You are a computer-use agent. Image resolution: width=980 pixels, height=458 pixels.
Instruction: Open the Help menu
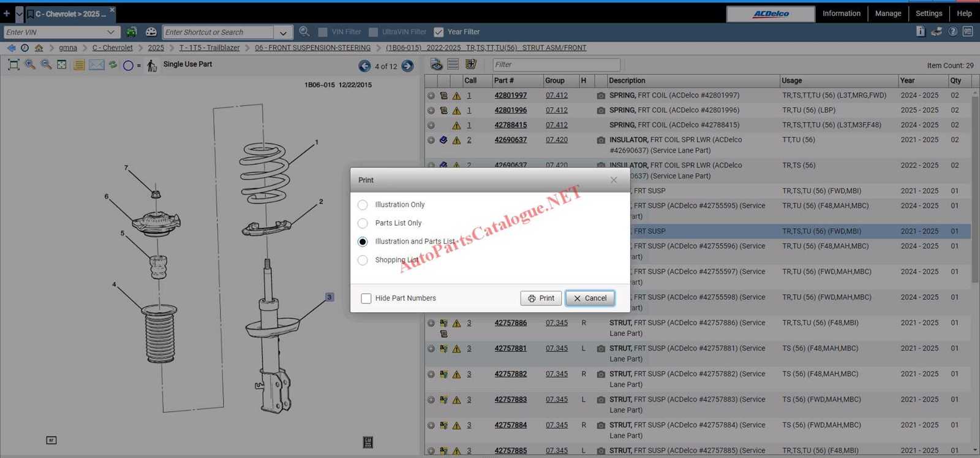[x=964, y=13]
